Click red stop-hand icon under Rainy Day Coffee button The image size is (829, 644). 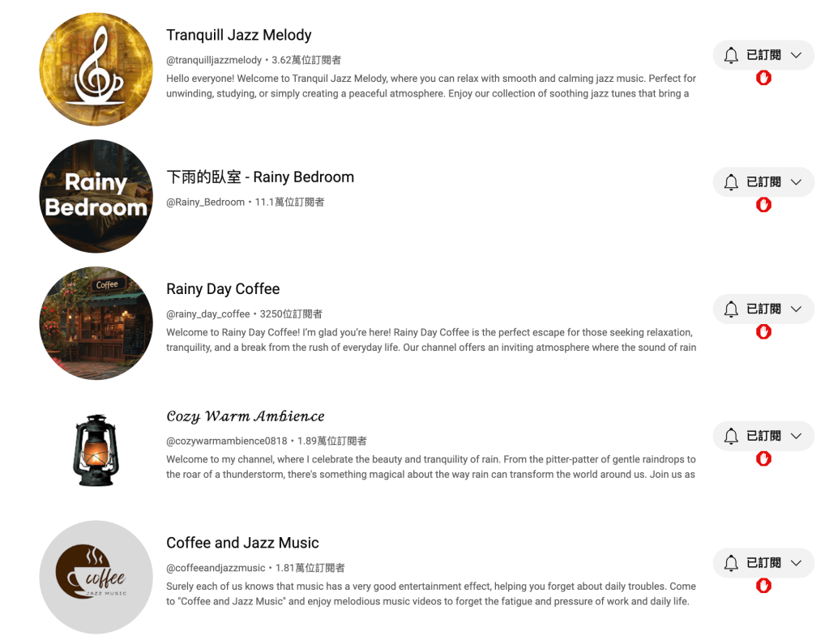click(763, 332)
